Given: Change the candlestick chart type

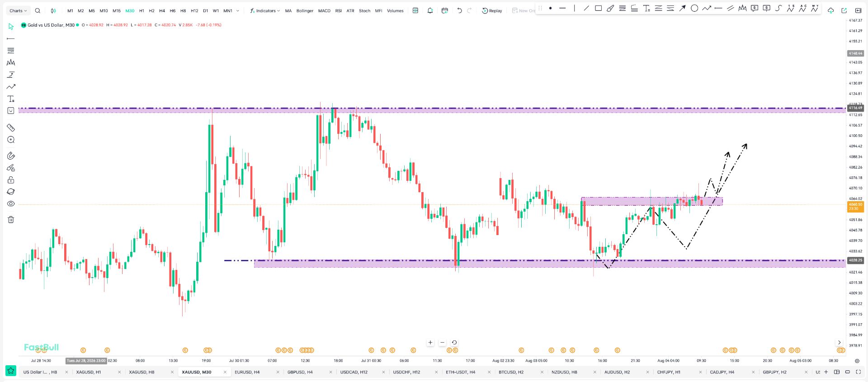Looking at the screenshot, I should (53, 10).
